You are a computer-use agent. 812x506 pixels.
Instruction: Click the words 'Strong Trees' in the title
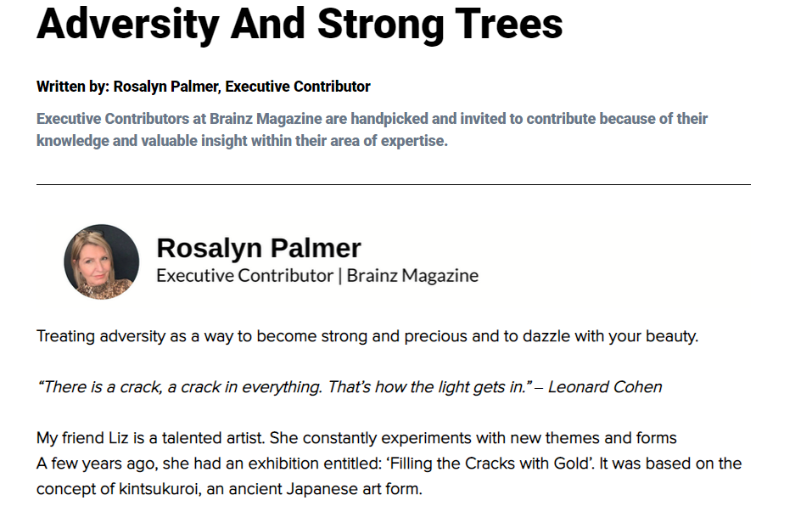[440, 24]
